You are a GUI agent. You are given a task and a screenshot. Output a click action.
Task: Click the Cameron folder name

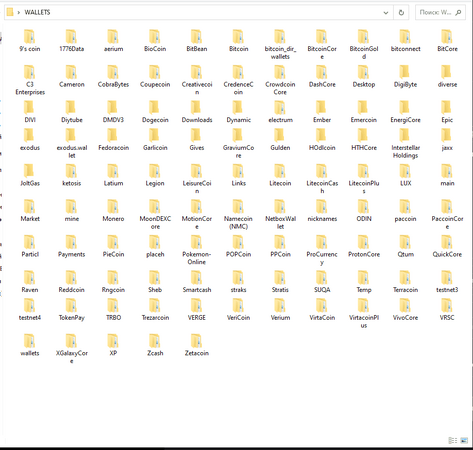(x=71, y=85)
